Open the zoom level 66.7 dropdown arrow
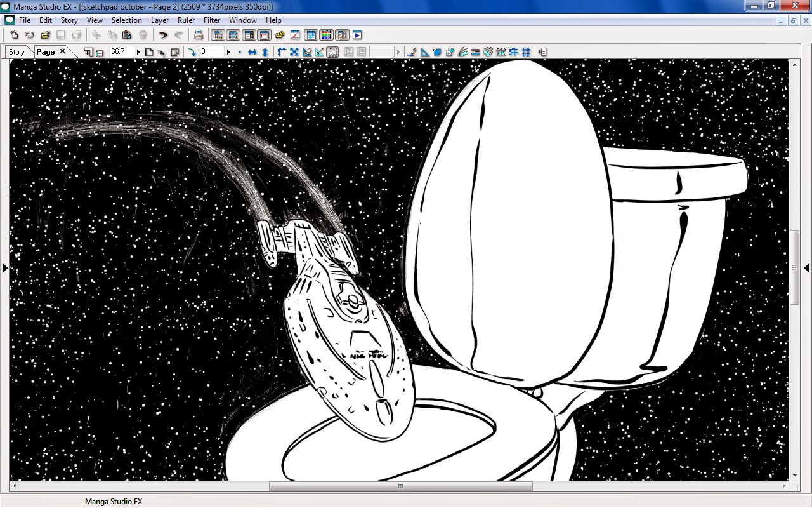Image resolution: width=812 pixels, height=508 pixels. click(x=138, y=52)
